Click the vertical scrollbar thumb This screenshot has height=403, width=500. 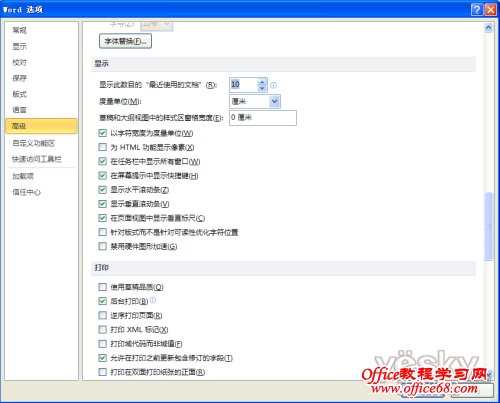coord(488,226)
